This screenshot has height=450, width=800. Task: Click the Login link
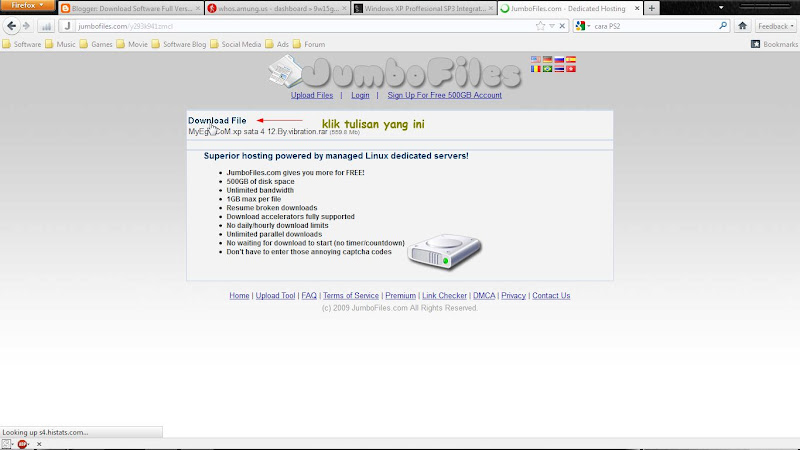pyautogui.click(x=360, y=95)
